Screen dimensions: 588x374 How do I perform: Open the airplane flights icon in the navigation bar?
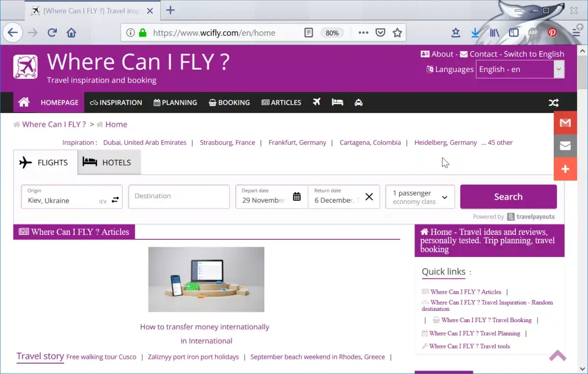[x=317, y=102]
